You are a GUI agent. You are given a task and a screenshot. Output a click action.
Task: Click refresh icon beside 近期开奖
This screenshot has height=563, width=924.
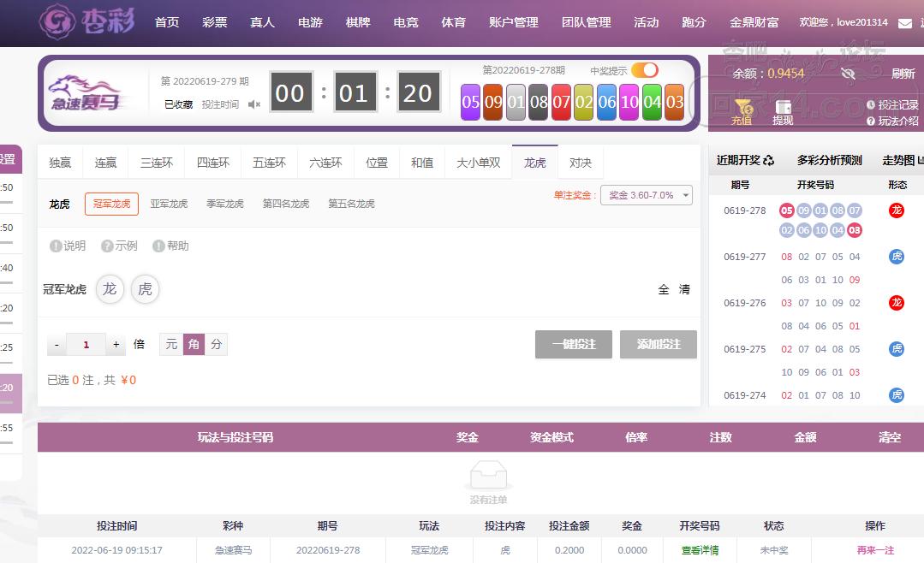[x=768, y=160]
